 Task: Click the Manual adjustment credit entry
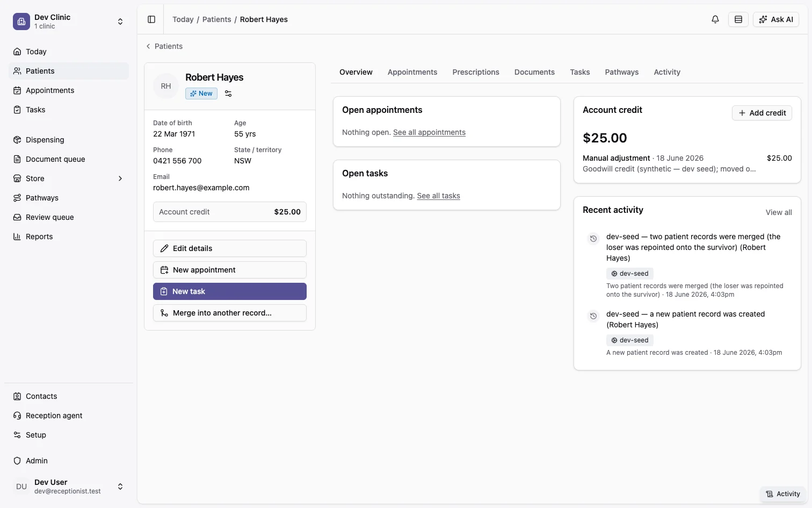point(687,163)
